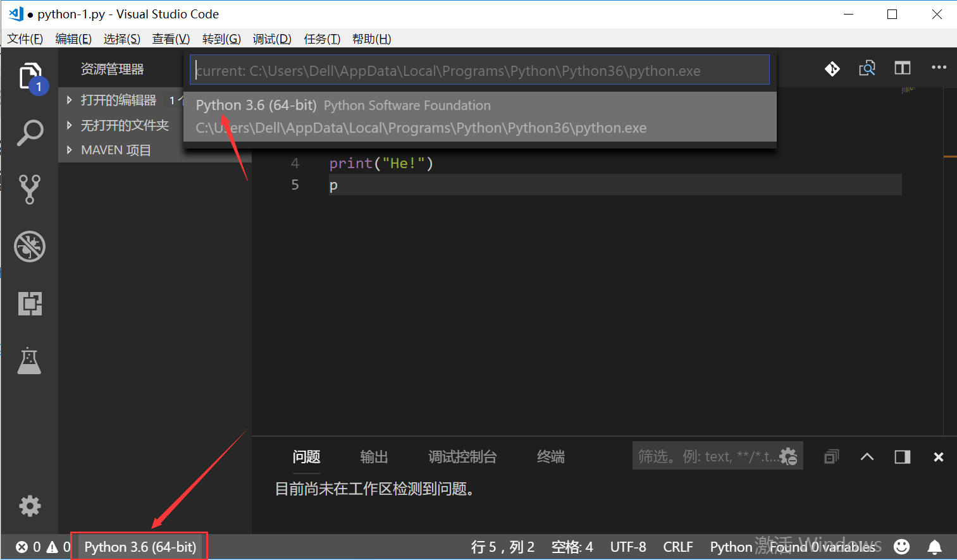Open the Extensions icon in activity bar

(x=30, y=304)
